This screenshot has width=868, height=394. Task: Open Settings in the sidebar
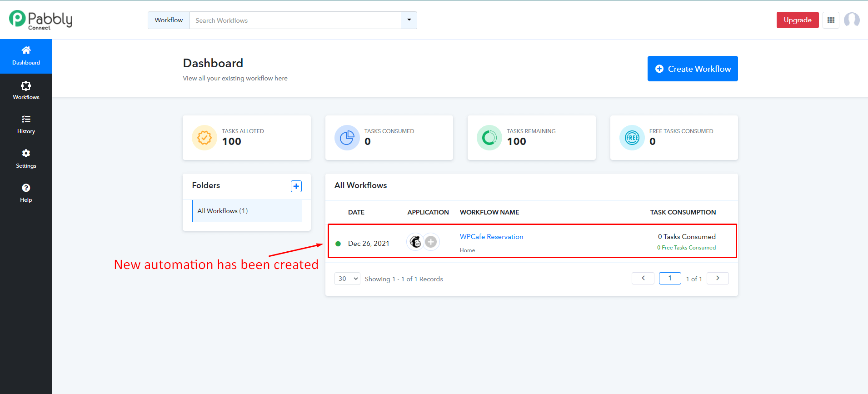[x=26, y=159]
